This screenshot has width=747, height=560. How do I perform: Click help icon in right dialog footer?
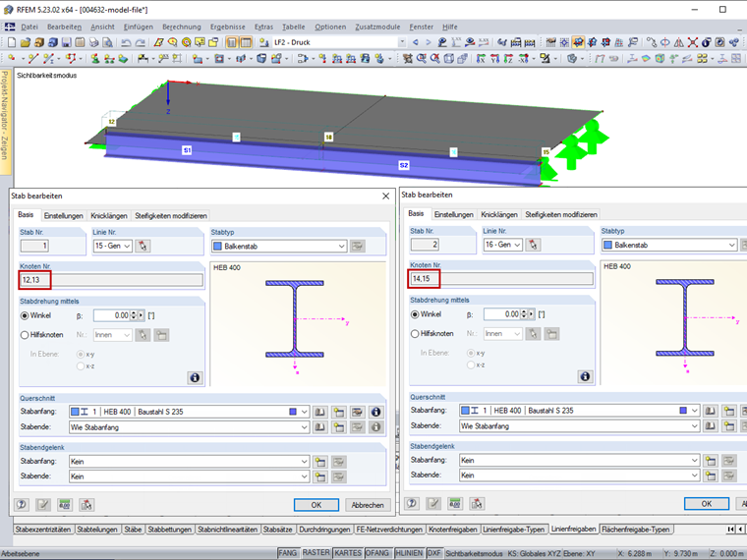pos(412,503)
